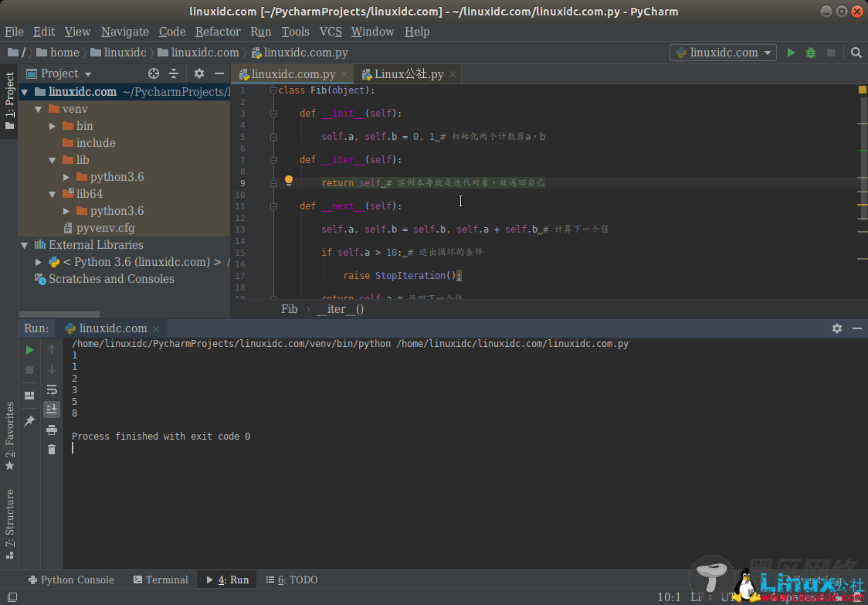The height and width of the screenshot is (605, 868).
Task: Open the Refactor menu
Action: [x=218, y=32]
